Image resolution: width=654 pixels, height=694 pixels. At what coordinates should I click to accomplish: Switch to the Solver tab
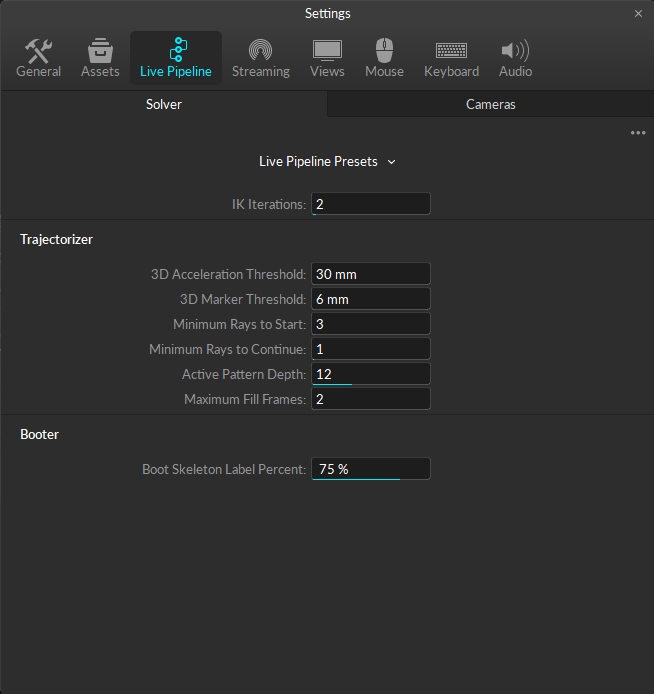point(164,104)
